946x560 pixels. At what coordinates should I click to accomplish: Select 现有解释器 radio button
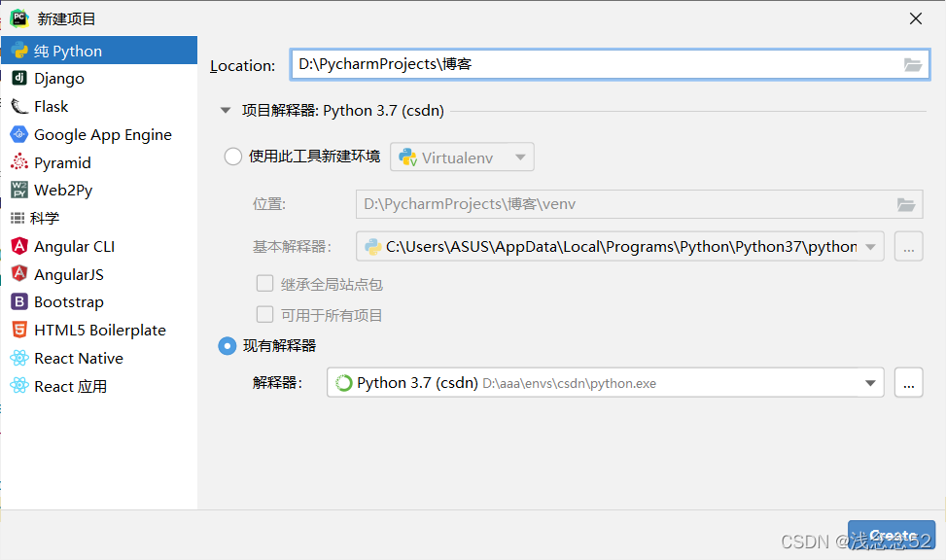click(x=227, y=346)
